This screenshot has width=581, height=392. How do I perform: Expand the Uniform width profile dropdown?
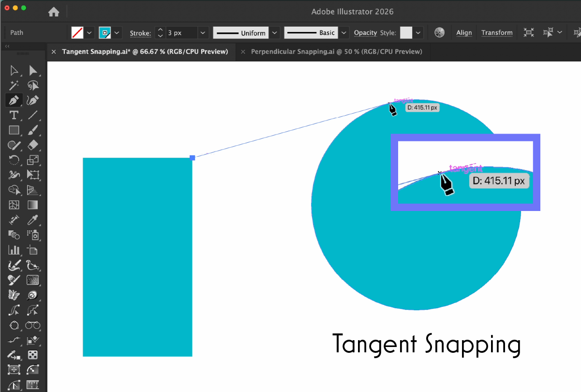point(275,32)
